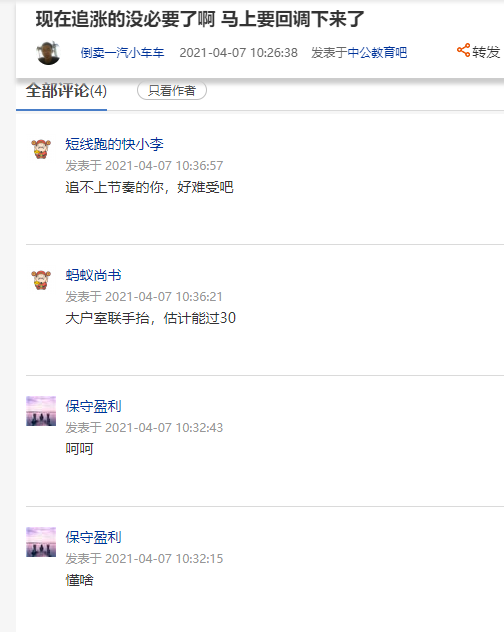Open username 蚂蚁尚书

pos(93,275)
